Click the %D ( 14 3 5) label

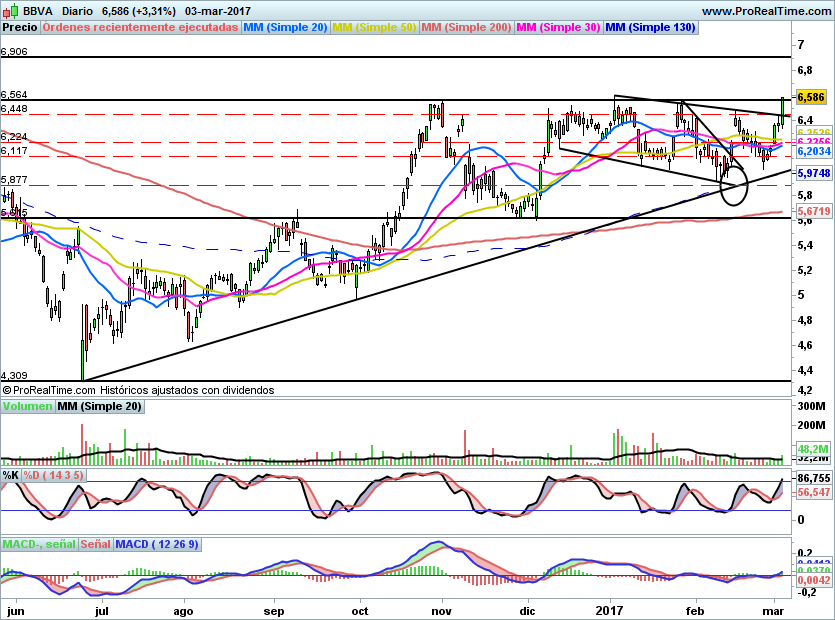(53, 475)
